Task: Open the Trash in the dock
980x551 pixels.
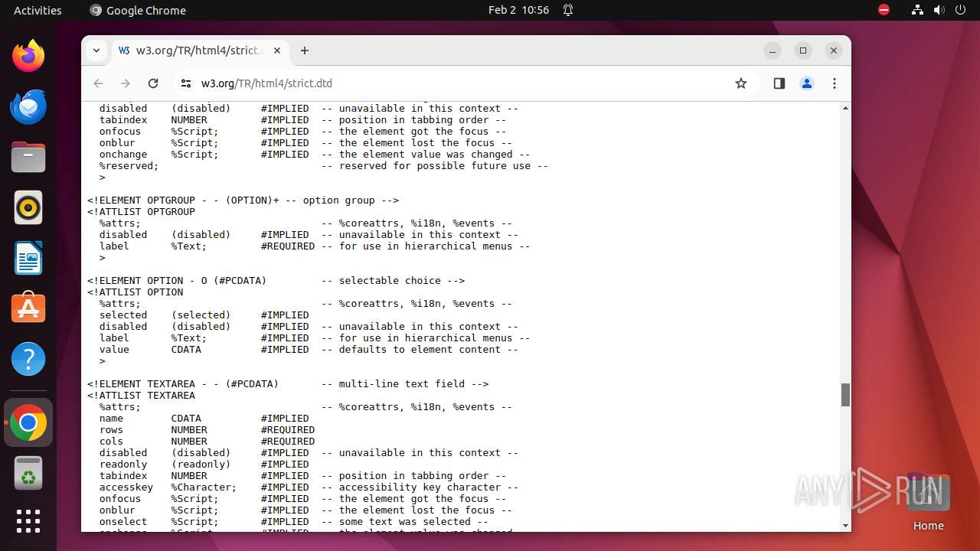Action: click(x=28, y=473)
